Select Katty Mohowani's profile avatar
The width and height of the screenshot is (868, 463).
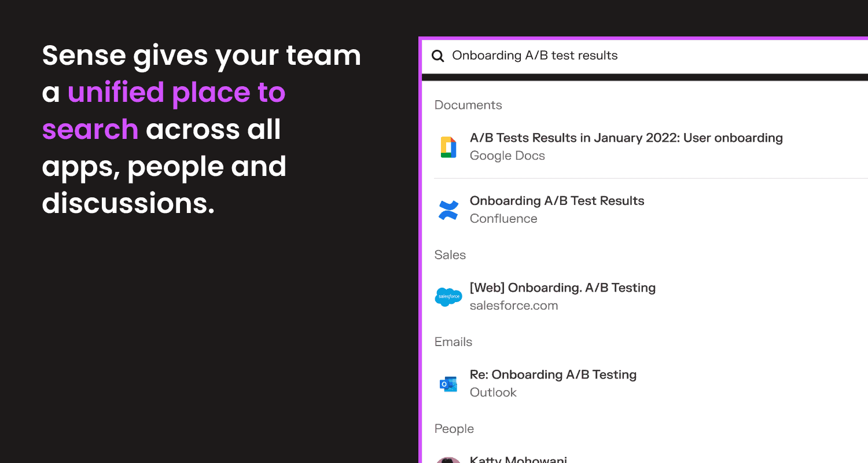pyautogui.click(x=448, y=460)
